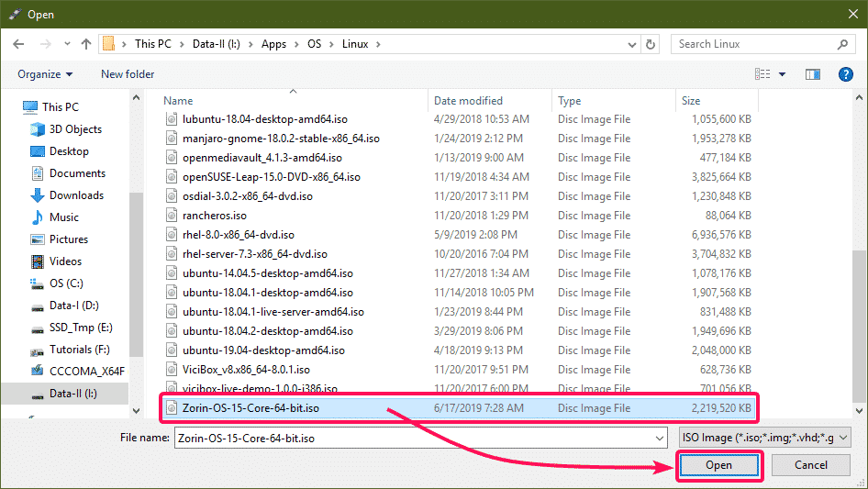The height and width of the screenshot is (489, 868).
Task: Select manjaro-gnome-18.0.2-stable-x86_64.iso
Action: click(x=281, y=139)
